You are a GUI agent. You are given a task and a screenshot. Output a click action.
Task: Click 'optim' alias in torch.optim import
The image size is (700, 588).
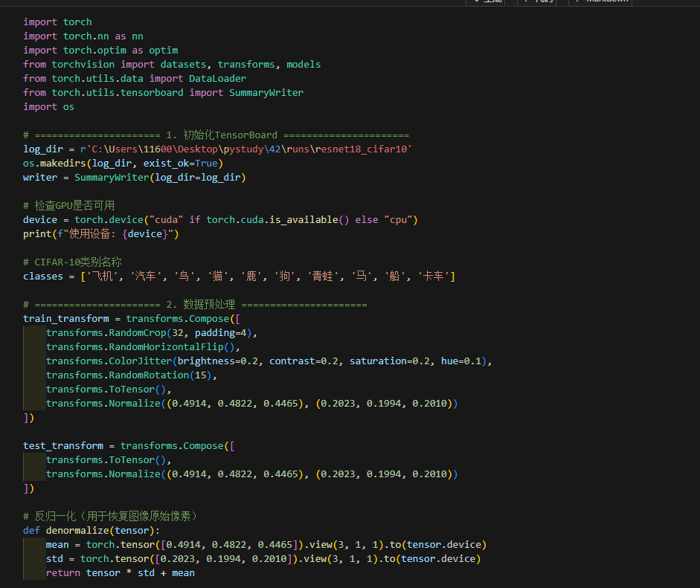(164, 51)
